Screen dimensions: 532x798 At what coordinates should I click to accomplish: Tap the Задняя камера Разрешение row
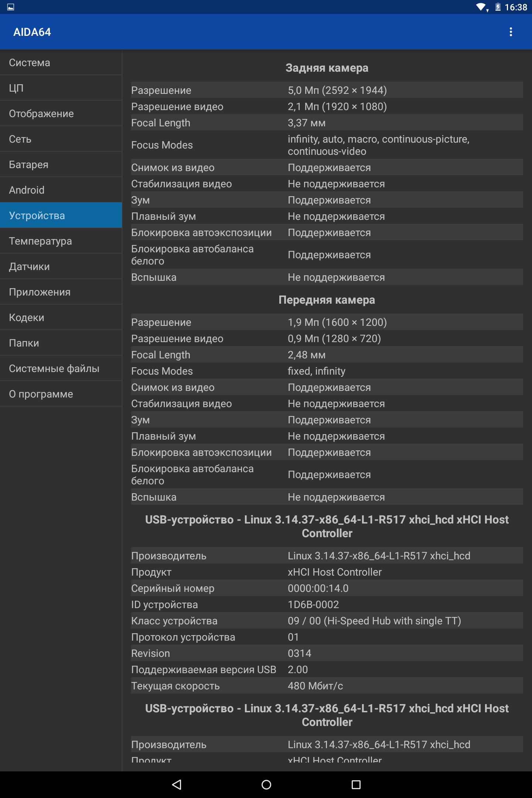click(x=327, y=90)
